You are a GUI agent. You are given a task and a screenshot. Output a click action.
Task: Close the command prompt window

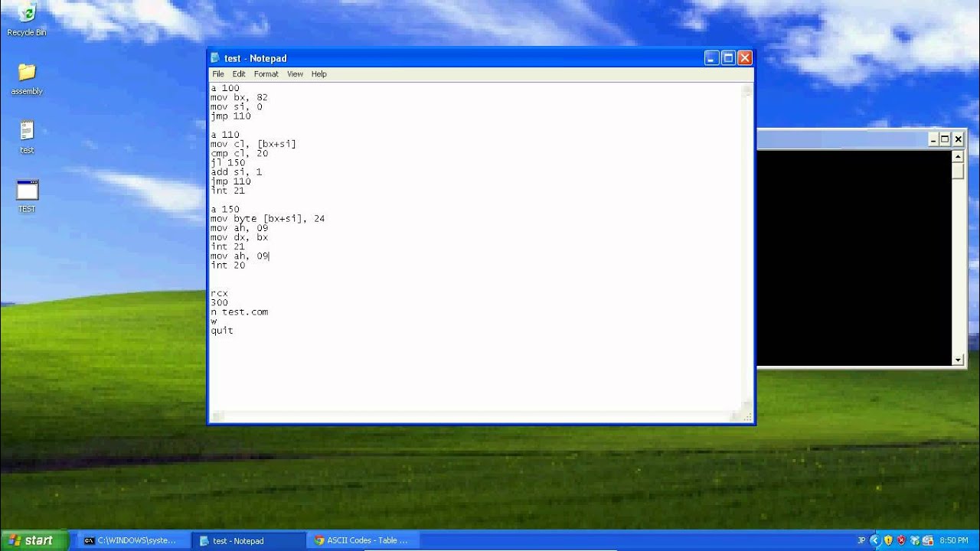(x=958, y=139)
